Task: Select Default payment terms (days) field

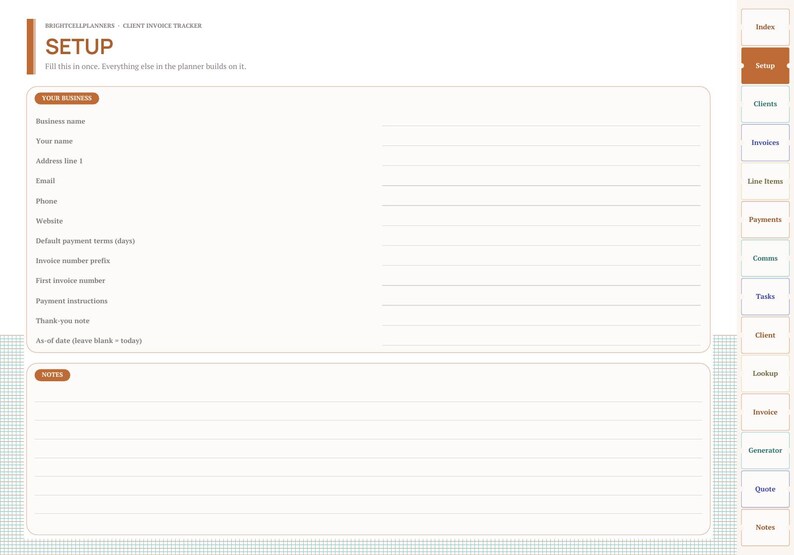Action: [x=541, y=240]
